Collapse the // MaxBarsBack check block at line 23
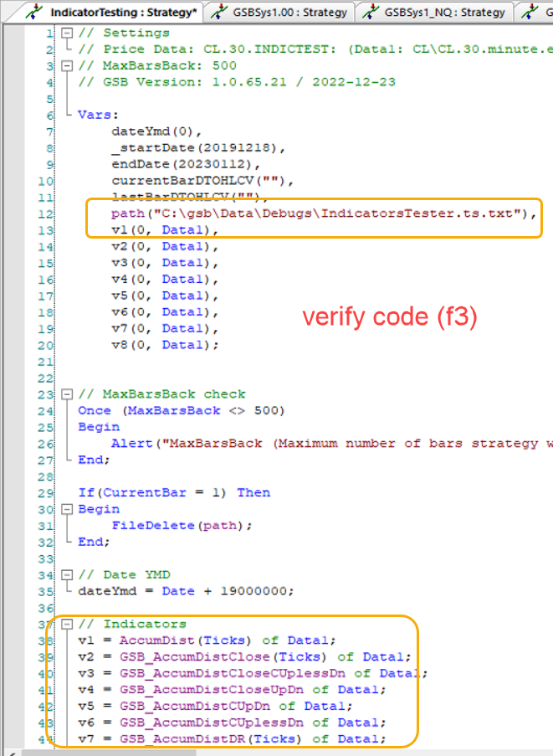553x756 pixels. pyautogui.click(x=67, y=394)
